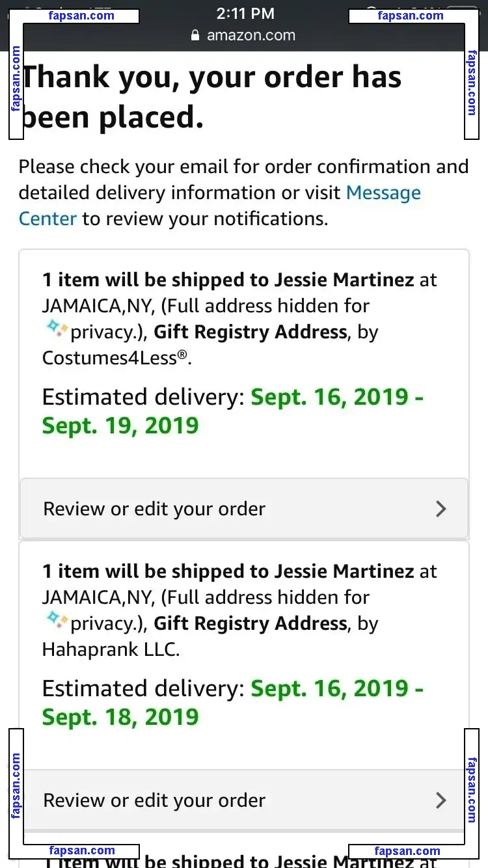Open chevron arrow for Costumes4Less order
This screenshot has width=488, height=868.
pos(441,509)
